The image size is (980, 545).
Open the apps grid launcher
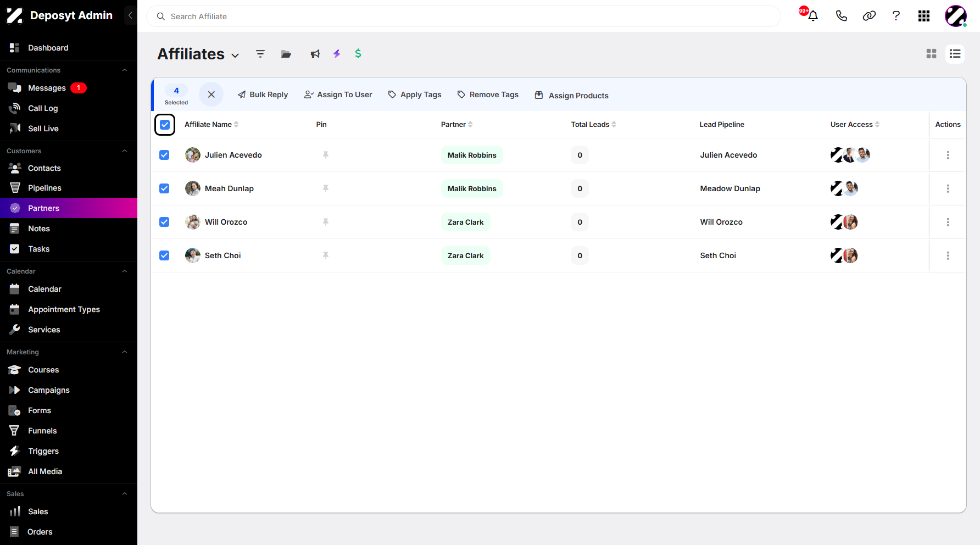pos(924,16)
